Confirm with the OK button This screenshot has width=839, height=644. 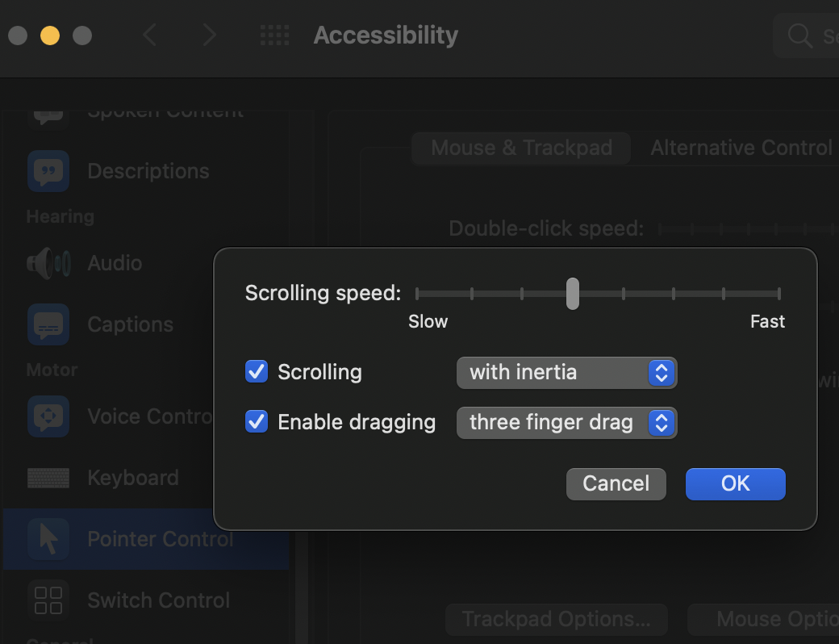click(735, 484)
